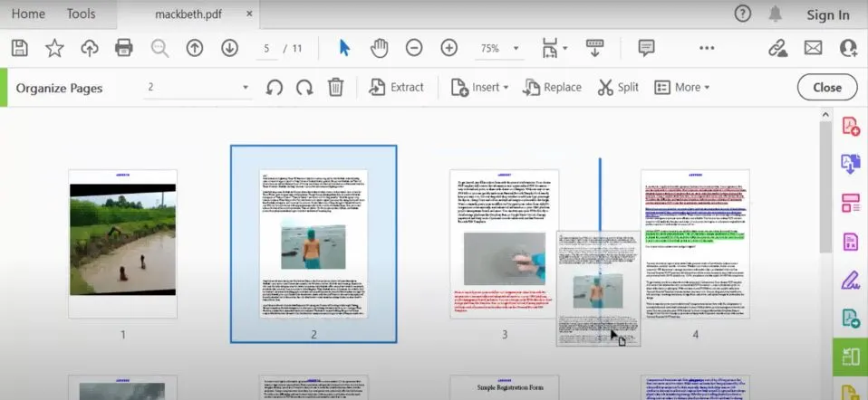Viewport: 868px width, 400px height.
Task: Open Export PDF tool in right sidebar
Action: 851,165
